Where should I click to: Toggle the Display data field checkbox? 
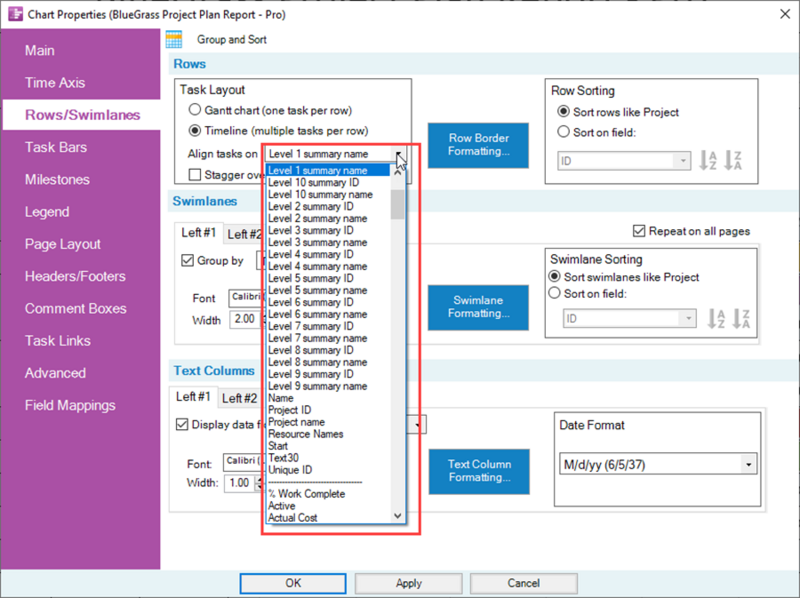point(182,425)
